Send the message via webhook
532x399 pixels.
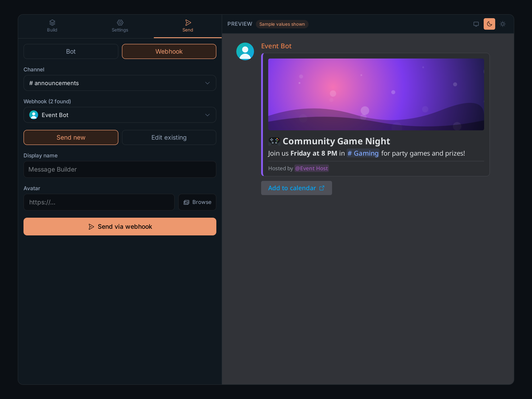point(120,227)
